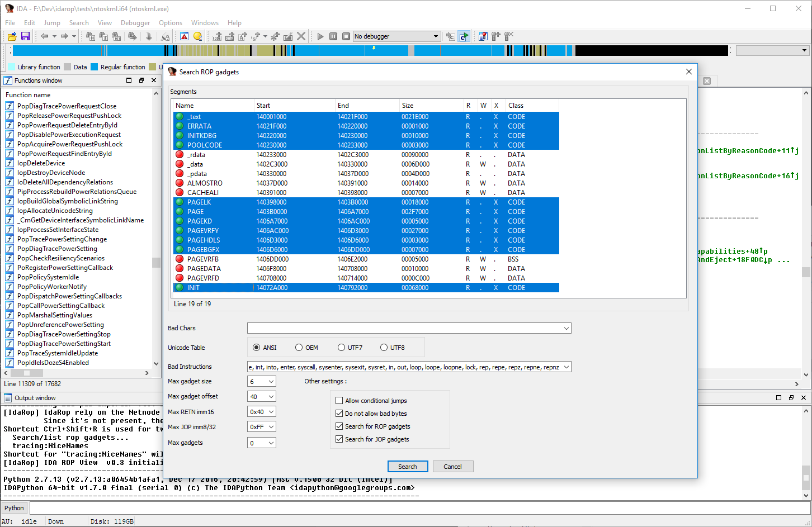The height and width of the screenshot is (527, 812).
Task: Click the Cancel button in dialog
Action: [x=453, y=467]
